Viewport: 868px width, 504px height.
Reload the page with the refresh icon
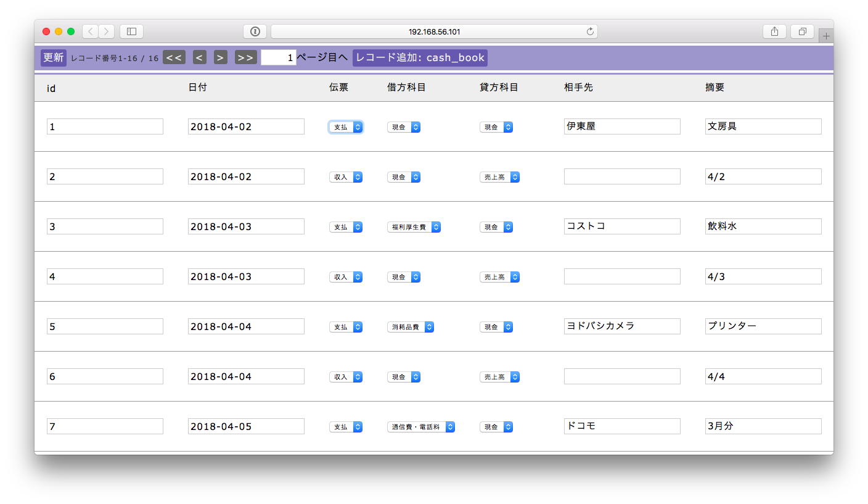590,31
